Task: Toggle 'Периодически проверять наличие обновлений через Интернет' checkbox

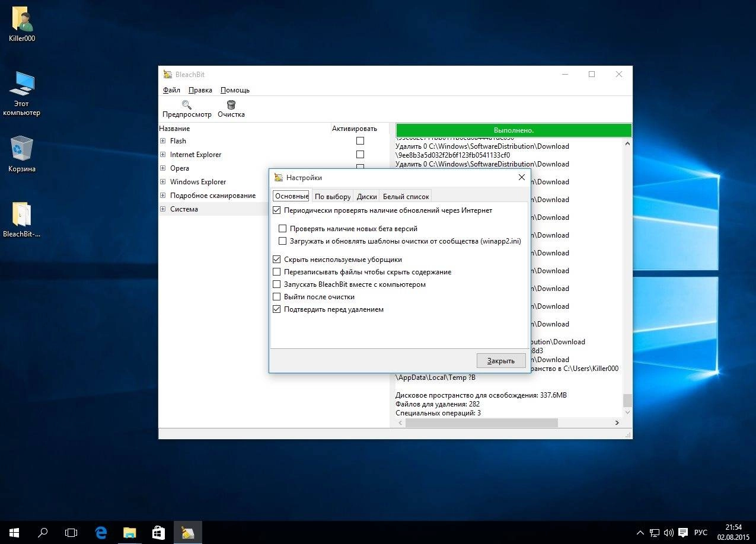Action: pyautogui.click(x=277, y=210)
